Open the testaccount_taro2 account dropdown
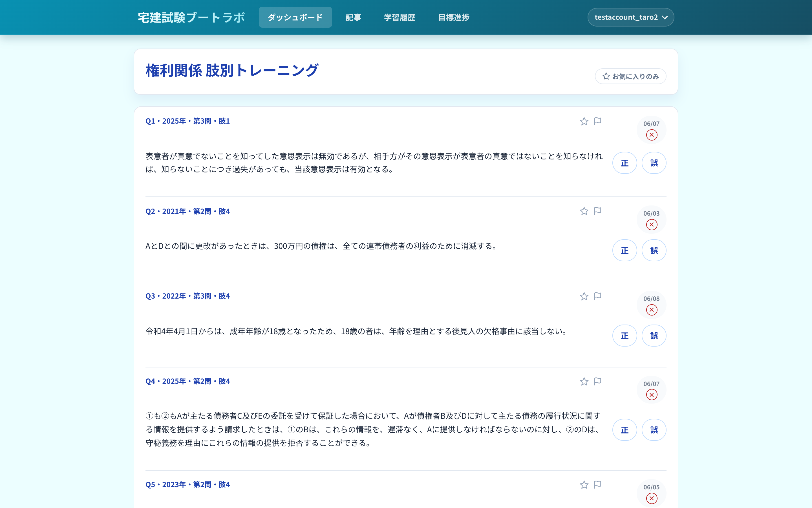The width and height of the screenshot is (812, 508). [x=630, y=17]
